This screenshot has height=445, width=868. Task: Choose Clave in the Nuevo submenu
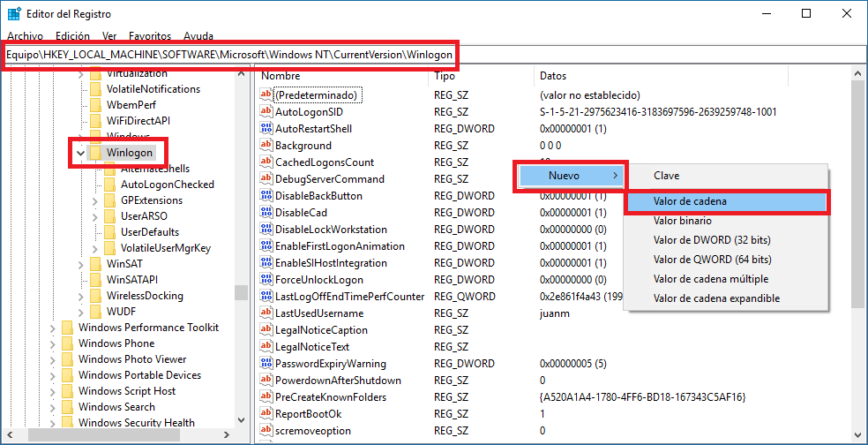726,176
